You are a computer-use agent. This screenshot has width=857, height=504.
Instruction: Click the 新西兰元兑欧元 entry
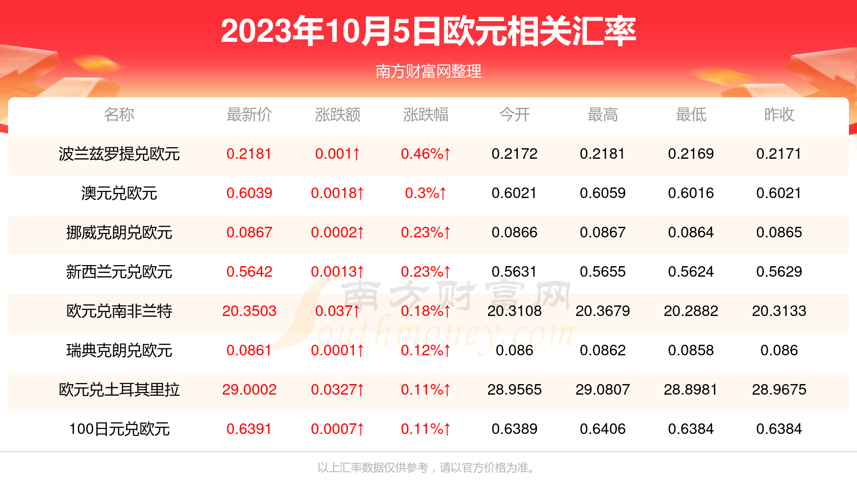click(119, 272)
